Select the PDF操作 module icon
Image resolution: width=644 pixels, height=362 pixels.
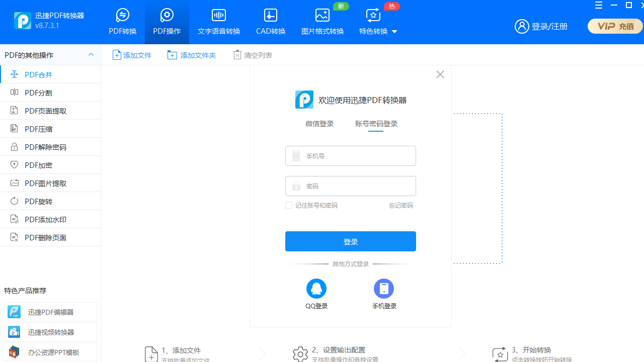click(167, 15)
